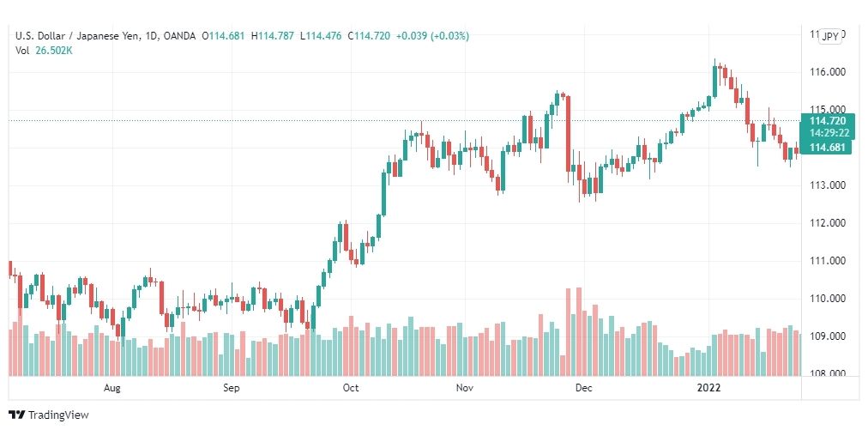Image resolution: width=868 pixels, height=430 pixels.
Task: Click the 112.000 price axis label
Action: 828,223
